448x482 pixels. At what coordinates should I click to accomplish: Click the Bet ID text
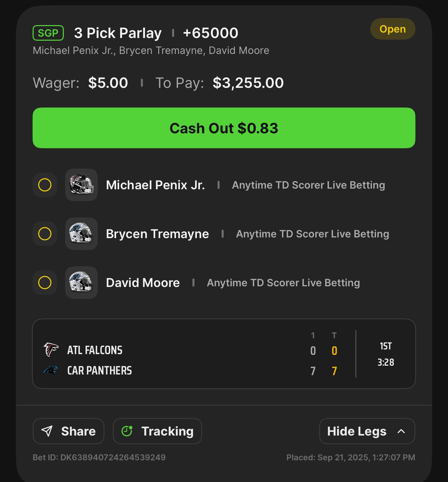99,457
